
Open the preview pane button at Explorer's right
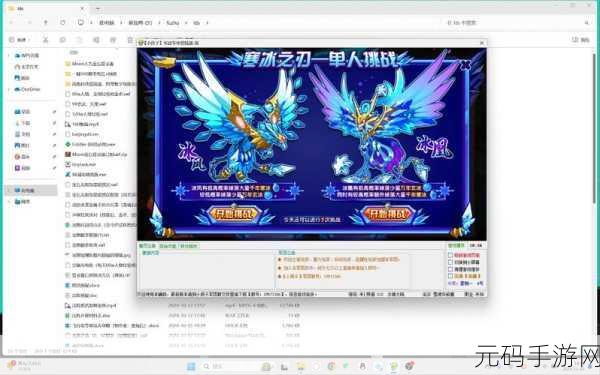click(x=580, y=40)
